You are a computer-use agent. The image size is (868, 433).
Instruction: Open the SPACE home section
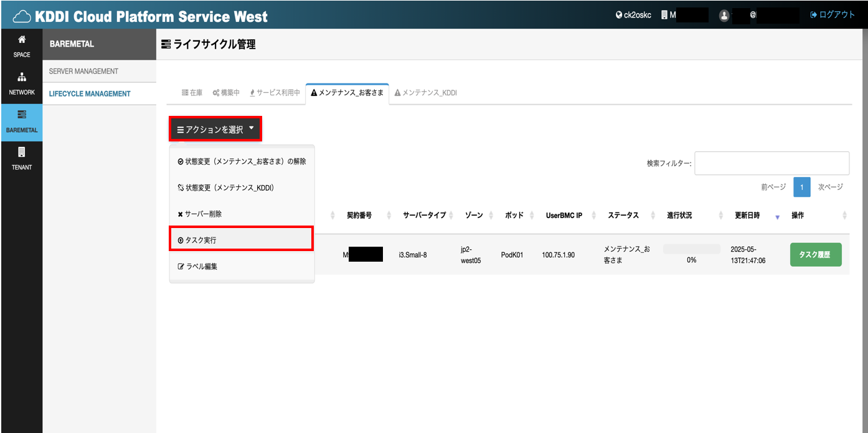[x=22, y=47]
